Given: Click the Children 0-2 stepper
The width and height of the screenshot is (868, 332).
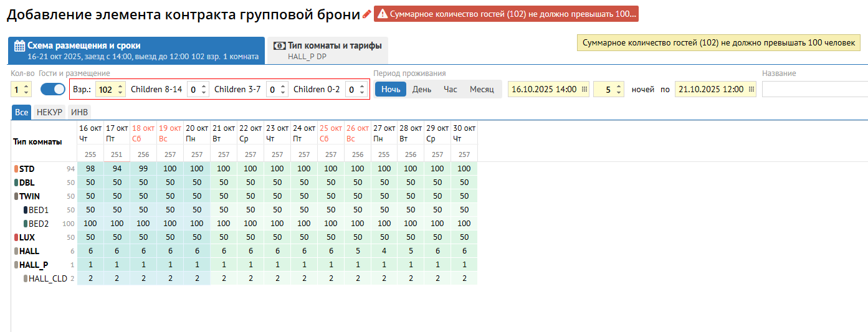Looking at the screenshot, I should tap(356, 89).
